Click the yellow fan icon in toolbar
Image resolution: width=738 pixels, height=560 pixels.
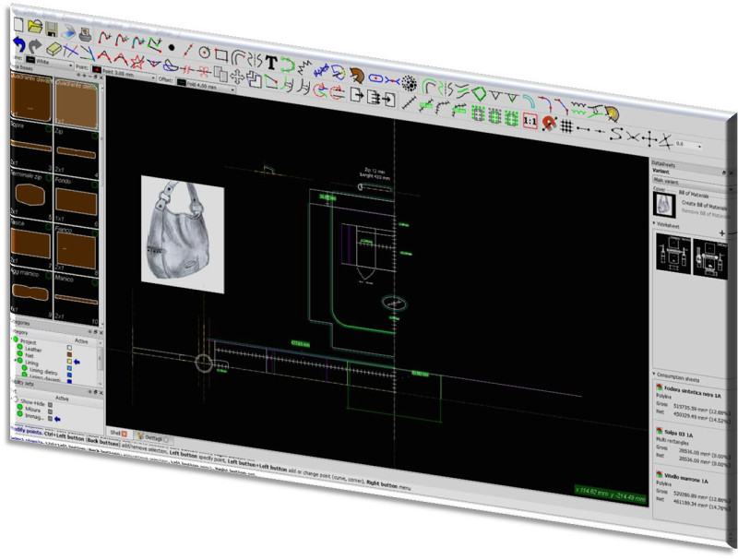pos(612,113)
